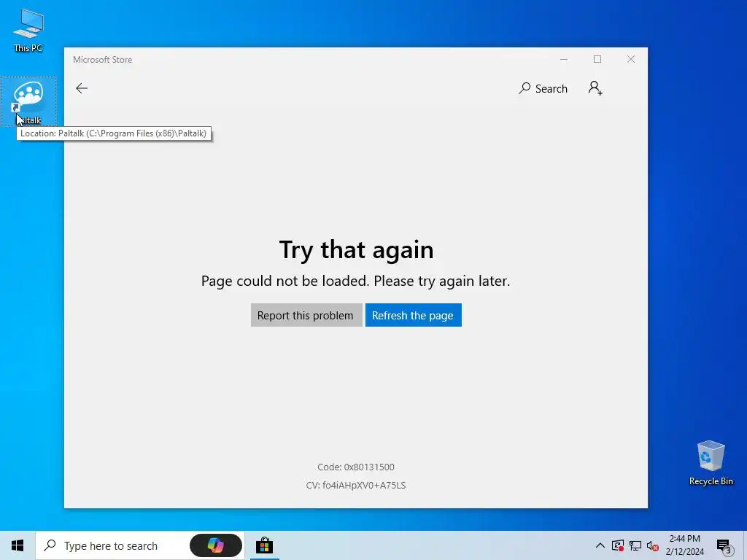Click Report this problem button
Image resolution: width=747 pixels, height=560 pixels.
306,315
